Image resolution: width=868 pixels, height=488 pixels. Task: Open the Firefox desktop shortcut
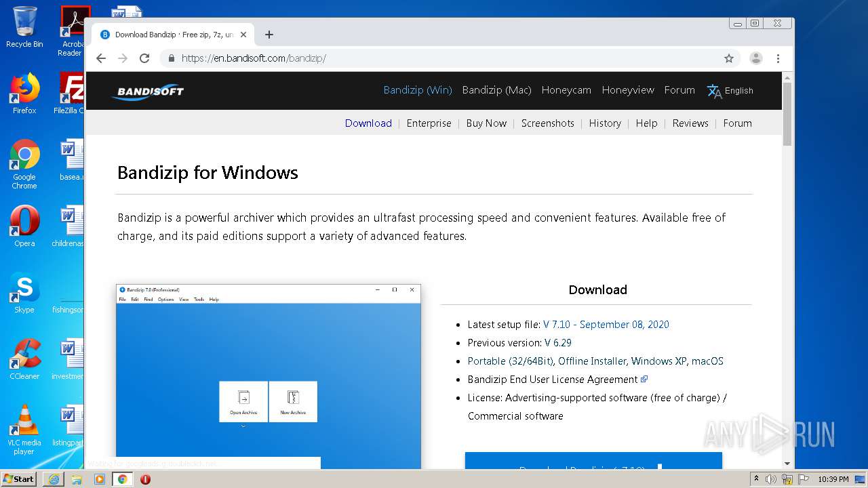[24, 94]
